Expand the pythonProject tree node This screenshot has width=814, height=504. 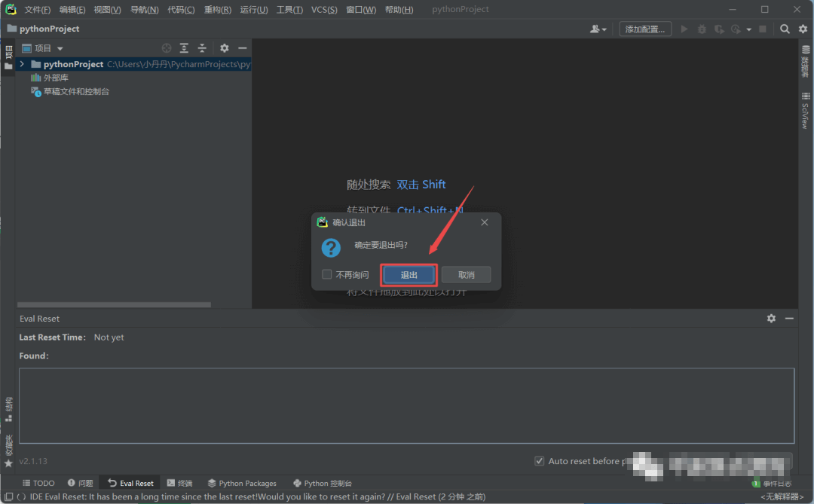[x=22, y=65]
